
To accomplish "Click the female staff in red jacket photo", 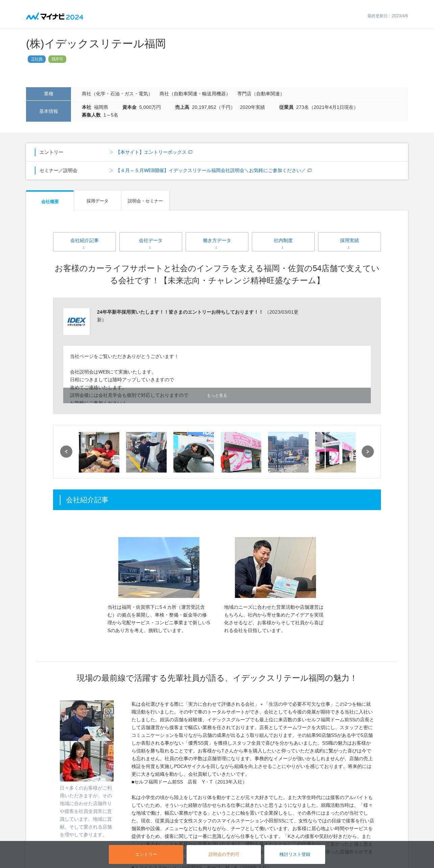I will coord(87,761).
